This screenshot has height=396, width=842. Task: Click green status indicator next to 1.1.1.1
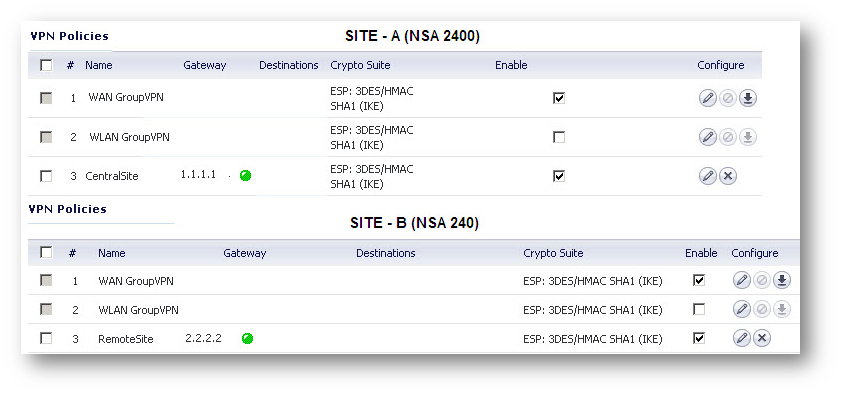[x=245, y=176]
